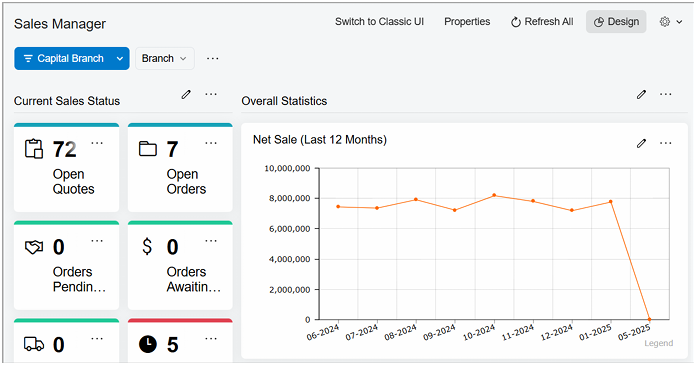Open dashboard Properties
The width and height of the screenshot is (696, 365).
point(467,21)
